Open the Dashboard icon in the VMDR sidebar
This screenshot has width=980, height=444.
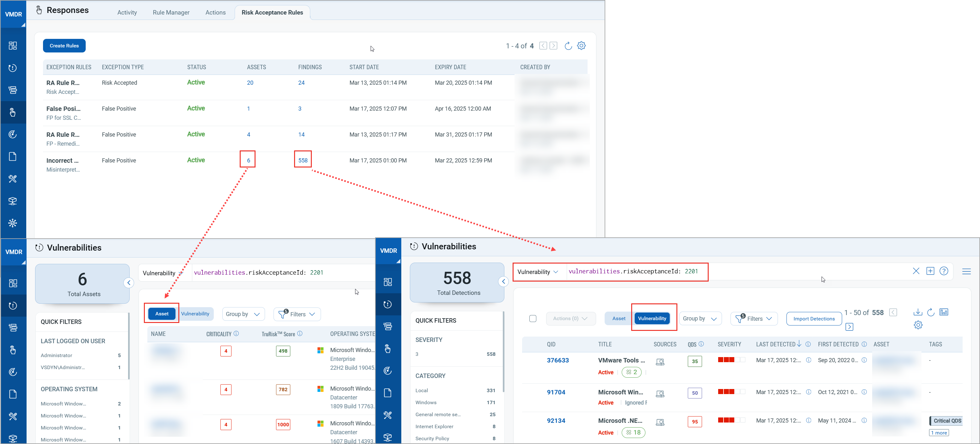point(13,45)
